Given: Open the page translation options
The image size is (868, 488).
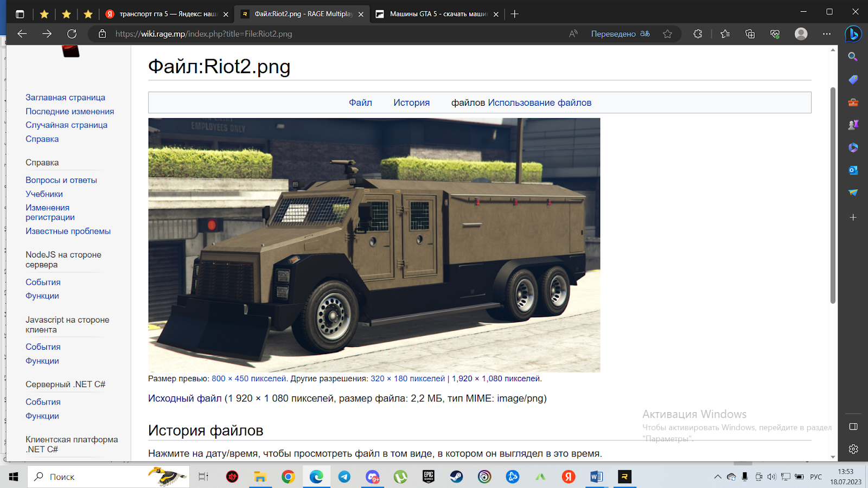Looking at the screenshot, I should [x=620, y=34].
